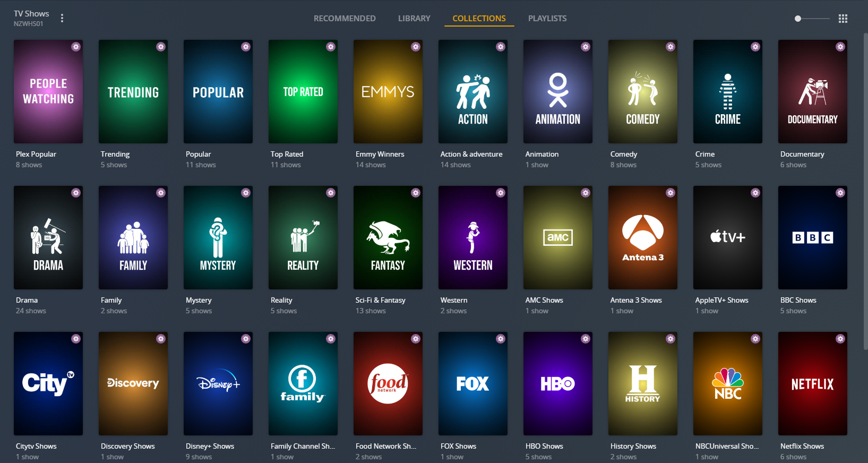868x463 pixels.
Task: Click the Sci-Fi & Fantasy title link
Action: 380,300
